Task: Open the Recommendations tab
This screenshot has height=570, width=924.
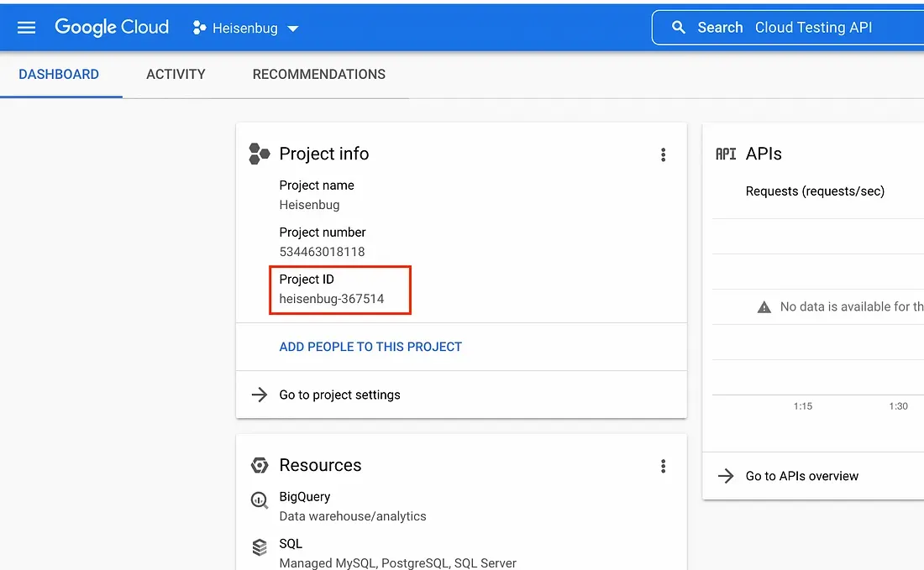Action: coord(319,74)
